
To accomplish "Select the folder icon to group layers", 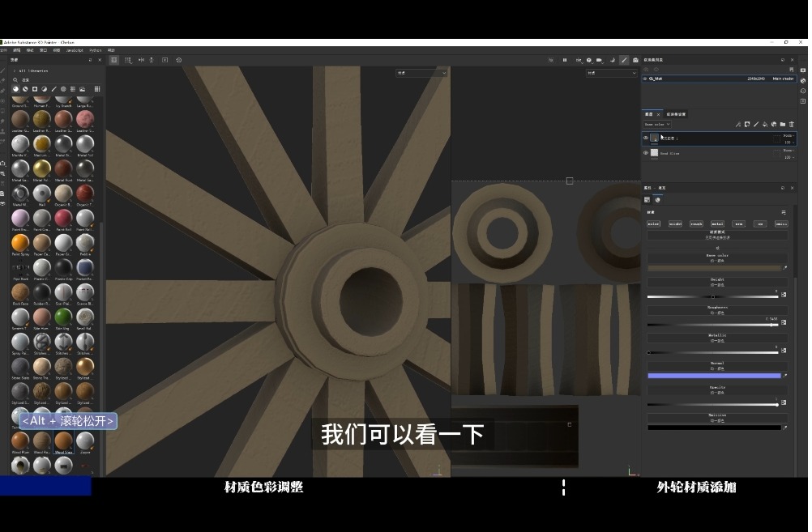I will pyautogui.click(x=782, y=124).
